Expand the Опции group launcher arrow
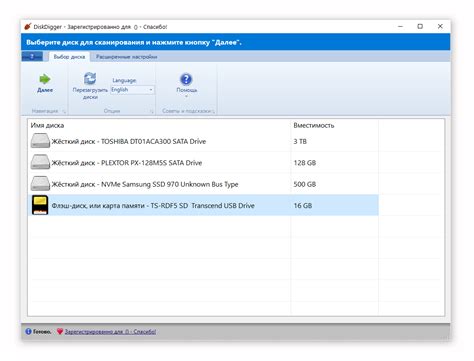 151,111
